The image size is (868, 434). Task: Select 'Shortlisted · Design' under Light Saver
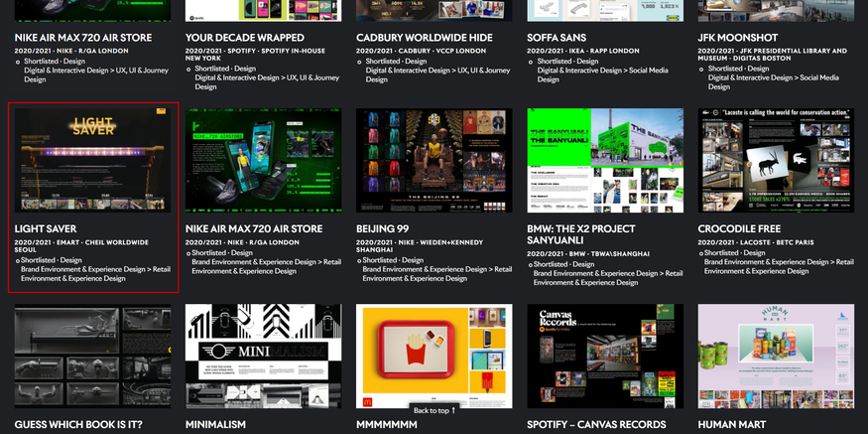52,260
